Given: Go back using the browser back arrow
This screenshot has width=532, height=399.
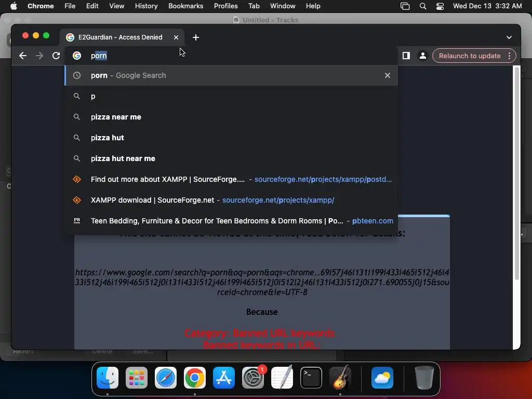Looking at the screenshot, I should 23,56.
